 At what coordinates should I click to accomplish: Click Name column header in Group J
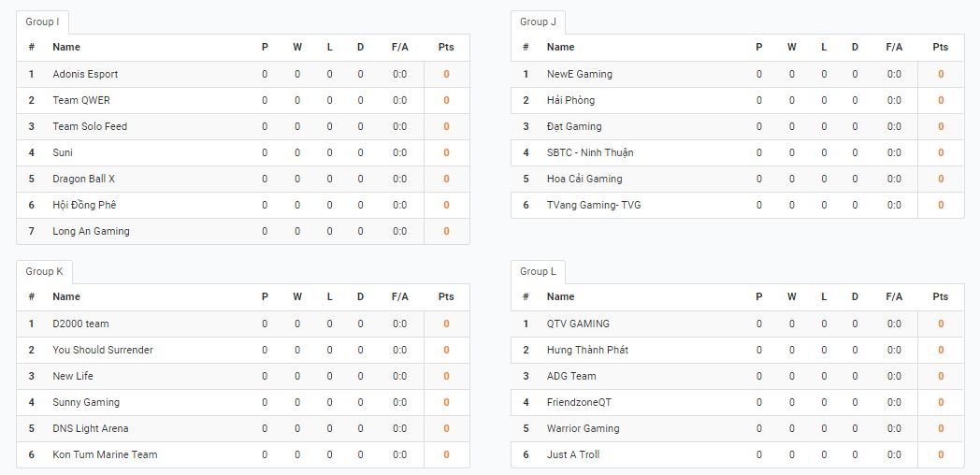561,48
